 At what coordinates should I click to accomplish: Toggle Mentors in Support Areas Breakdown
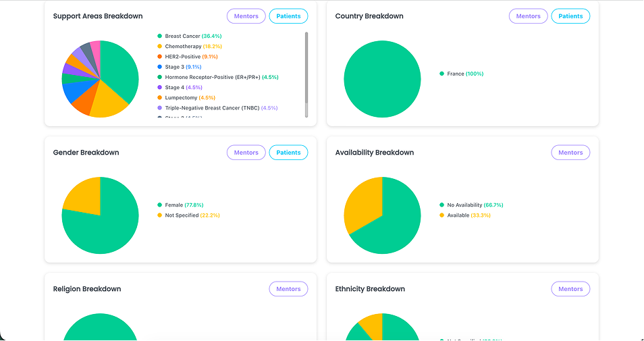coord(246,16)
